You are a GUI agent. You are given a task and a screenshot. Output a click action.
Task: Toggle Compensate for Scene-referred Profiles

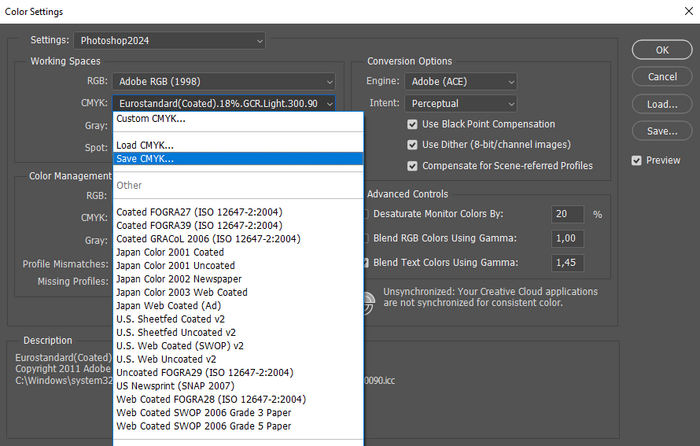coord(413,166)
